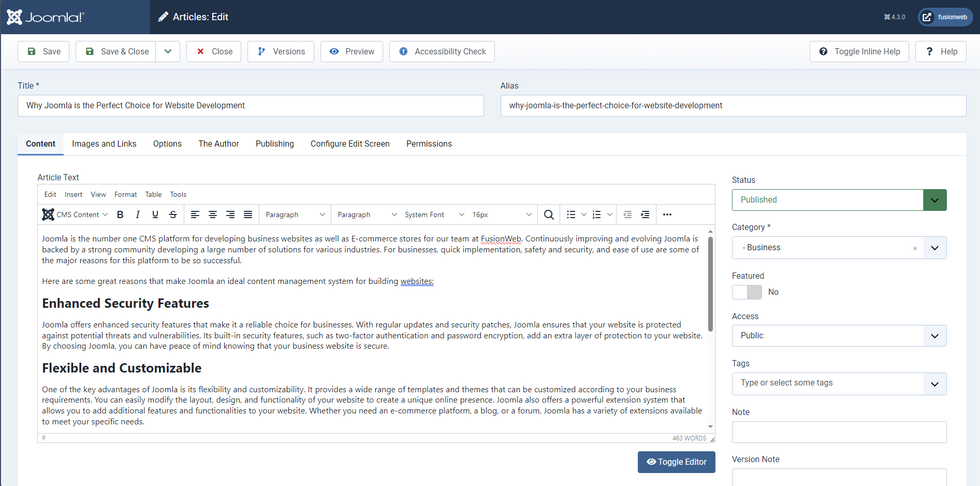Insert a bullet list
980x486 pixels.
[x=571, y=215]
